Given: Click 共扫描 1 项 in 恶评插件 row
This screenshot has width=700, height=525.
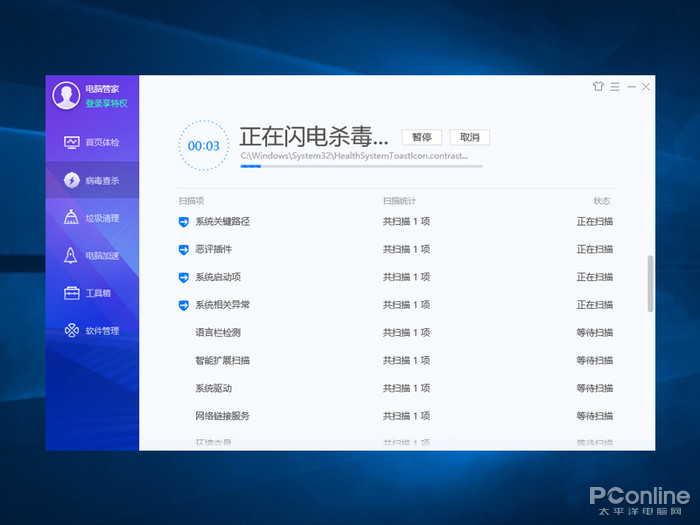Looking at the screenshot, I should (x=406, y=249).
